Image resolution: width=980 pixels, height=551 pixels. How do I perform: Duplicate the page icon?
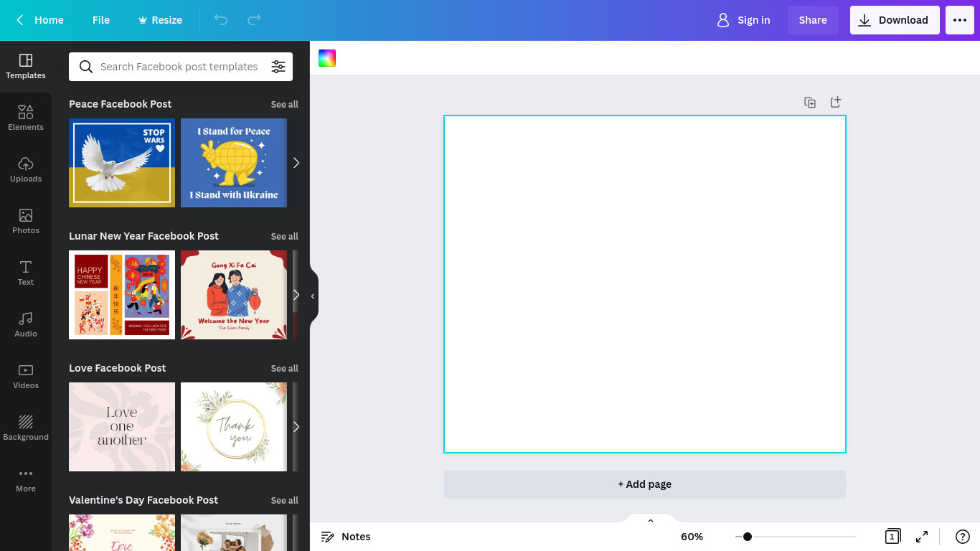tap(810, 103)
